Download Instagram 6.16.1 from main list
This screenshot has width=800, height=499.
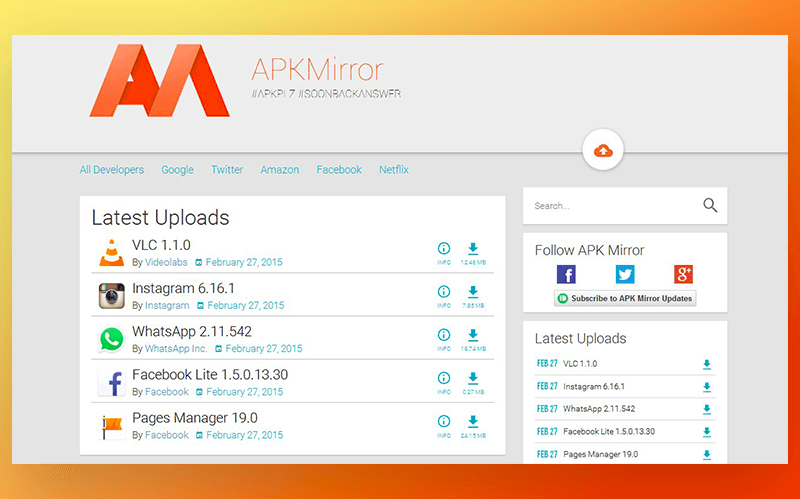473,296
